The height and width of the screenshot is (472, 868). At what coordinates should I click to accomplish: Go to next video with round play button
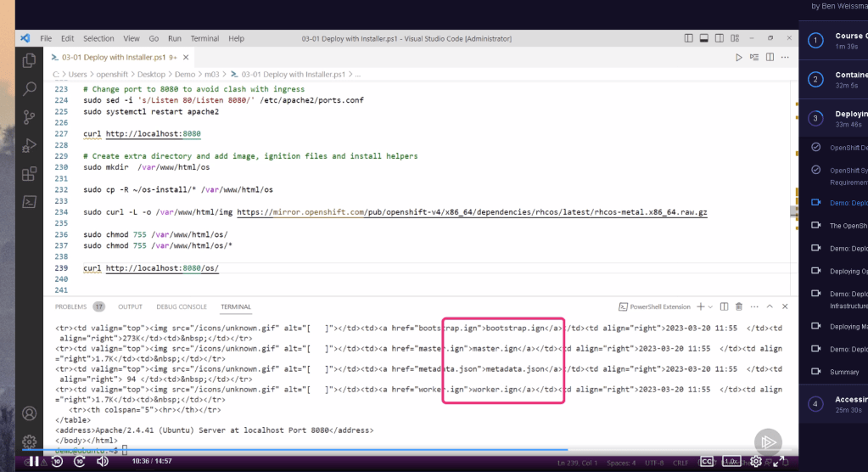click(768, 442)
